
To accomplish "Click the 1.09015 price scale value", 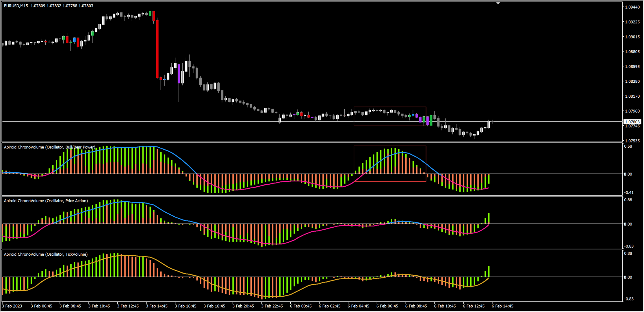I will [632, 37].
